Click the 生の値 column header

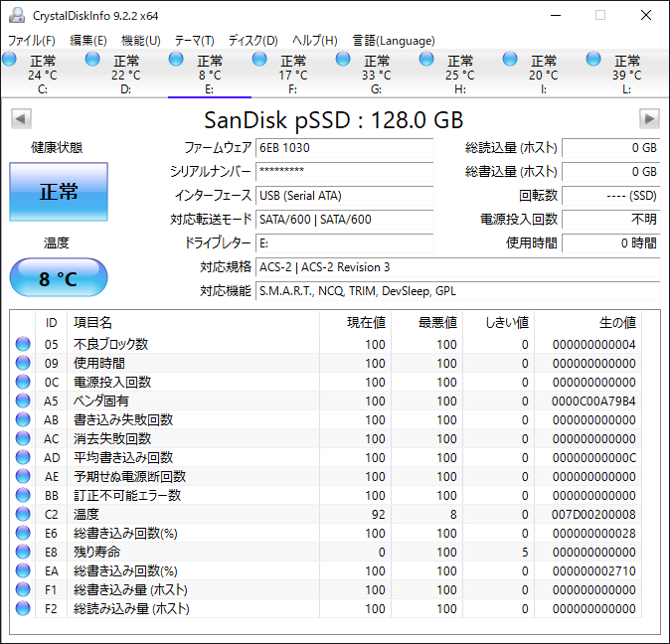tap(587, 322)
